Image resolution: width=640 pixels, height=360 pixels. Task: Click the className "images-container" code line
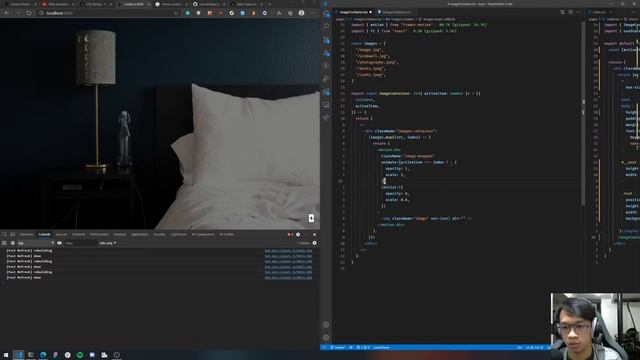pos(401,131)
